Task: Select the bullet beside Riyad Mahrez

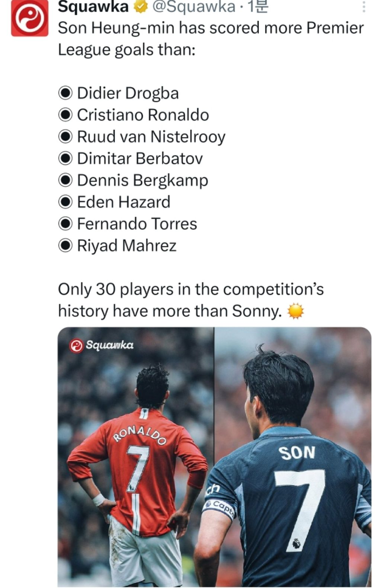Action: tap(65, 245)
